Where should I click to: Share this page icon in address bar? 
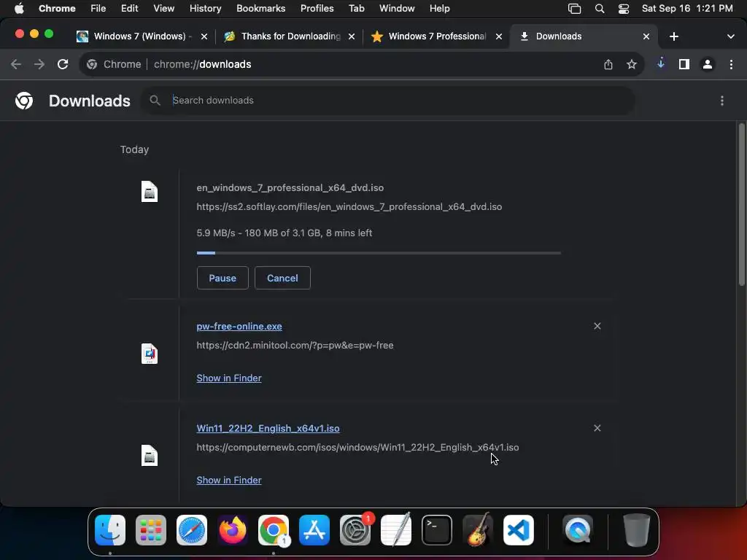click(608, 64)
